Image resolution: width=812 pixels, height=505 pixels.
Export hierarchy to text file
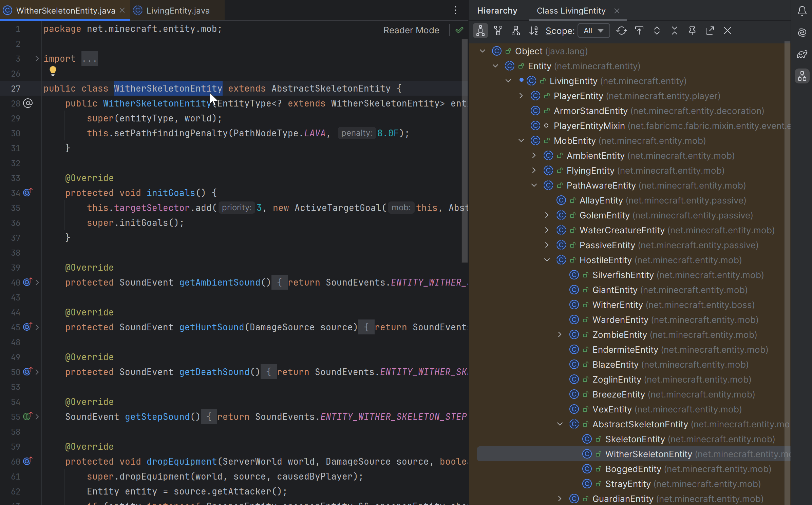coord(710,31)
